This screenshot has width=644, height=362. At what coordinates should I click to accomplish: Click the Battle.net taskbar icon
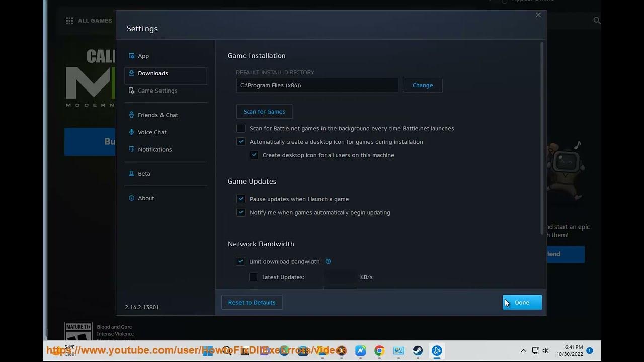click(437, 351)
